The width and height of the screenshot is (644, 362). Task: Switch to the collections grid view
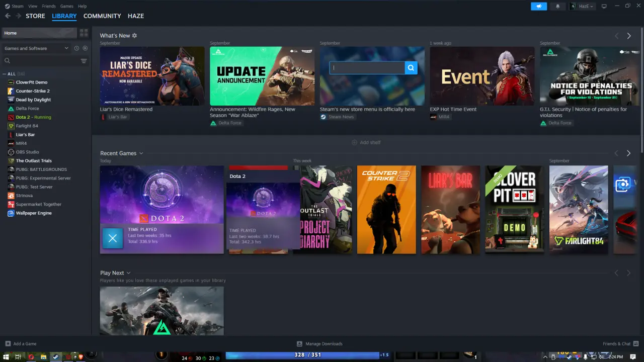click(x=84, y=33)
